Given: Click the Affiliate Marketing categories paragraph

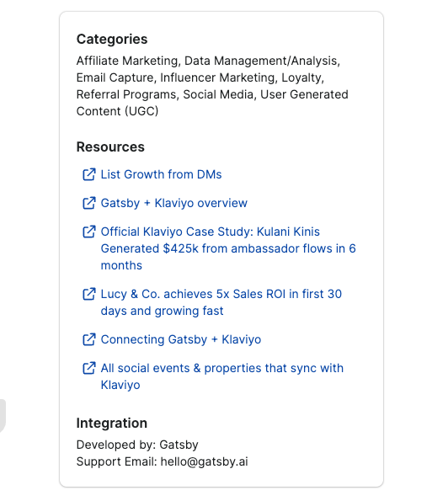Looking at the screenshot, I should 212,86.
